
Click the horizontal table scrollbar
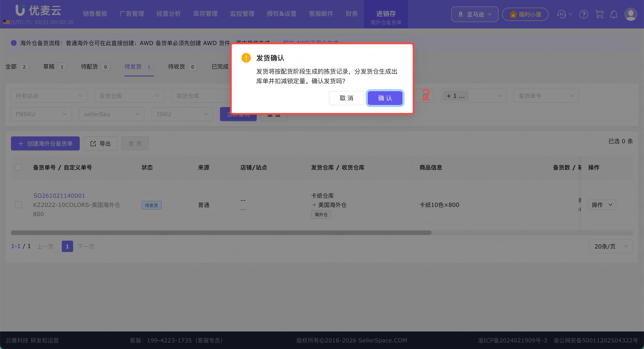[221, 233]
